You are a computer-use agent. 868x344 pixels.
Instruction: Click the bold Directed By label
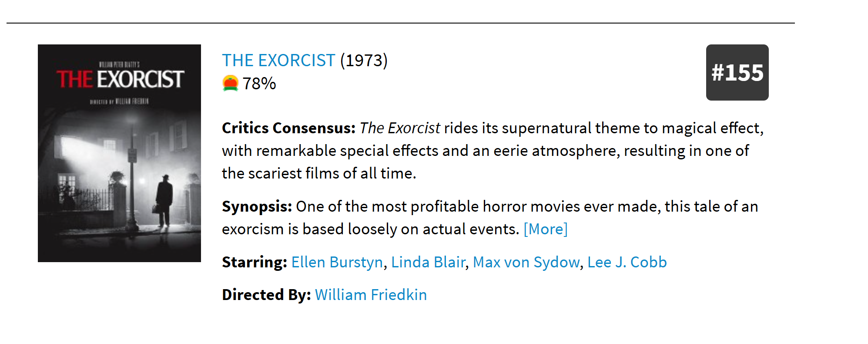pyautogui.click(x=266, y=295)
